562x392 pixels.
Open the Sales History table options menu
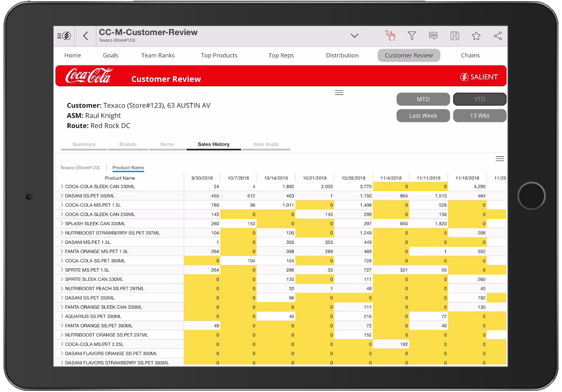click(500, 159)
